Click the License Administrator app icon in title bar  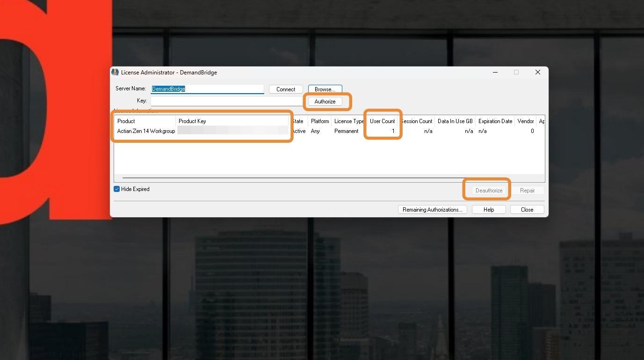pyautogui.click(x=115, y=72)
